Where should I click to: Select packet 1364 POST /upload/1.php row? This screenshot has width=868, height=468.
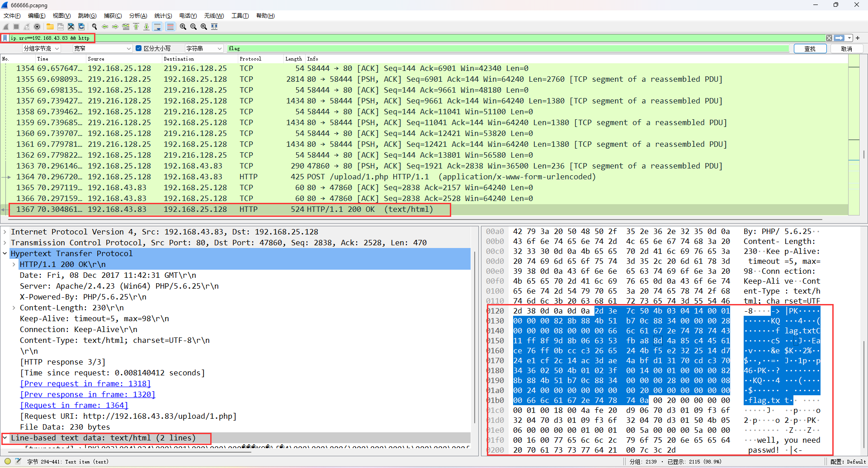pyautogui.click(x=424, y=177)
